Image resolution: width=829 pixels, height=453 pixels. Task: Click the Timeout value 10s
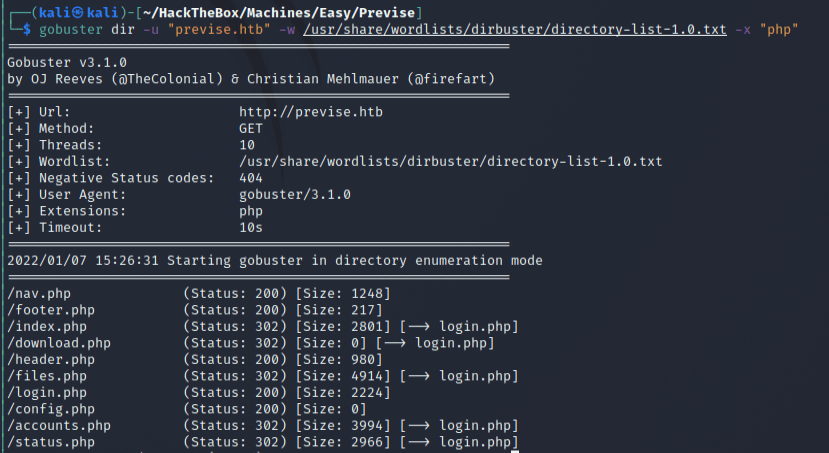point(250,227)
